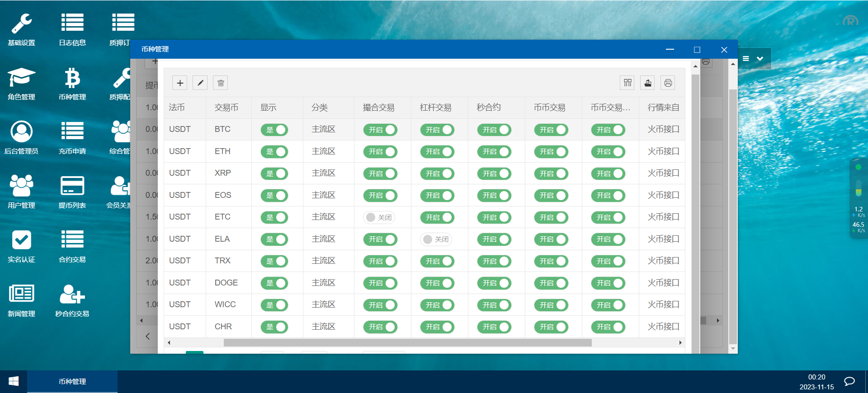Click the left chevron collapse arrow
868x393 pixels.
[x=148, y=336]
